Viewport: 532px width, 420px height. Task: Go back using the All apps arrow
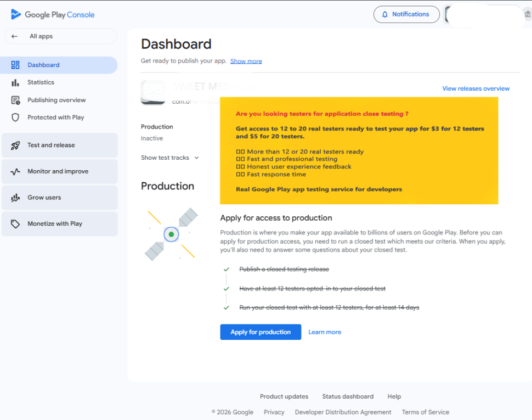(14, 36)
